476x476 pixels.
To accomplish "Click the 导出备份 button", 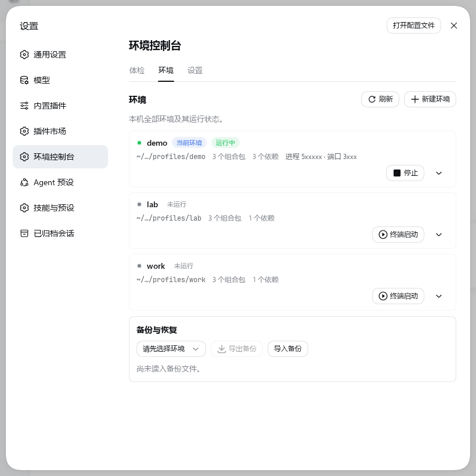I will click(x=237, y=349).
